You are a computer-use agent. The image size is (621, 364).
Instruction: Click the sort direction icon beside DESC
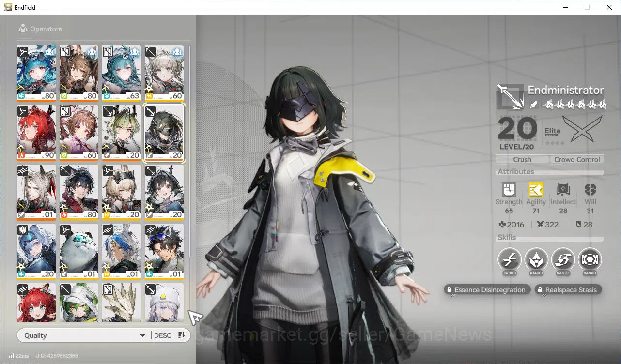point(182,335)
